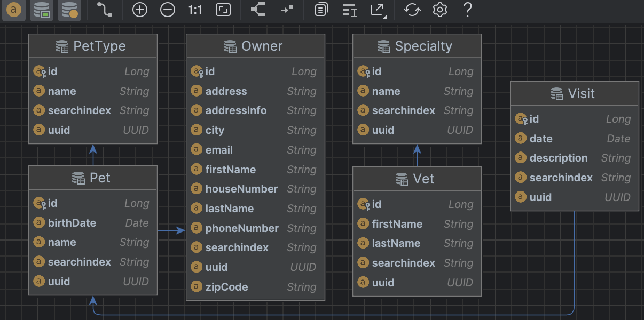This screenshot has height=320, width=644.
Task: Fit the diagram content to the window
Action: coord(223,10)
